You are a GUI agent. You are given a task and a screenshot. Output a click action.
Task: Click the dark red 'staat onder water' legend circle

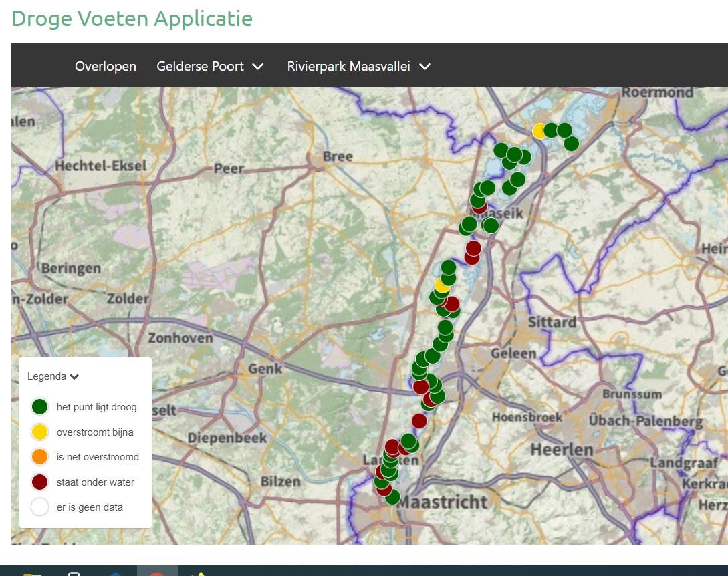(40, 482)
